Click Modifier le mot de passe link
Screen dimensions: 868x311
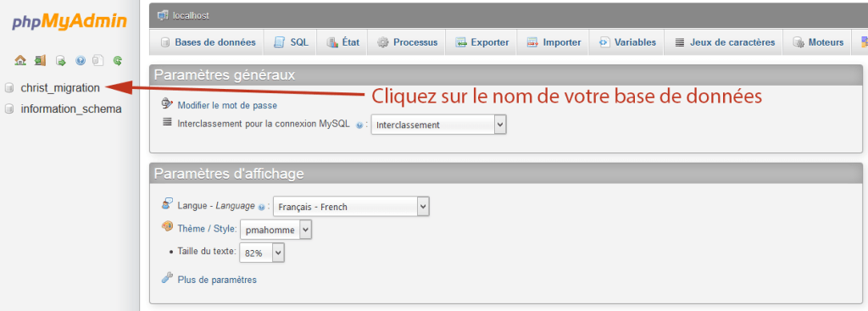227,105
